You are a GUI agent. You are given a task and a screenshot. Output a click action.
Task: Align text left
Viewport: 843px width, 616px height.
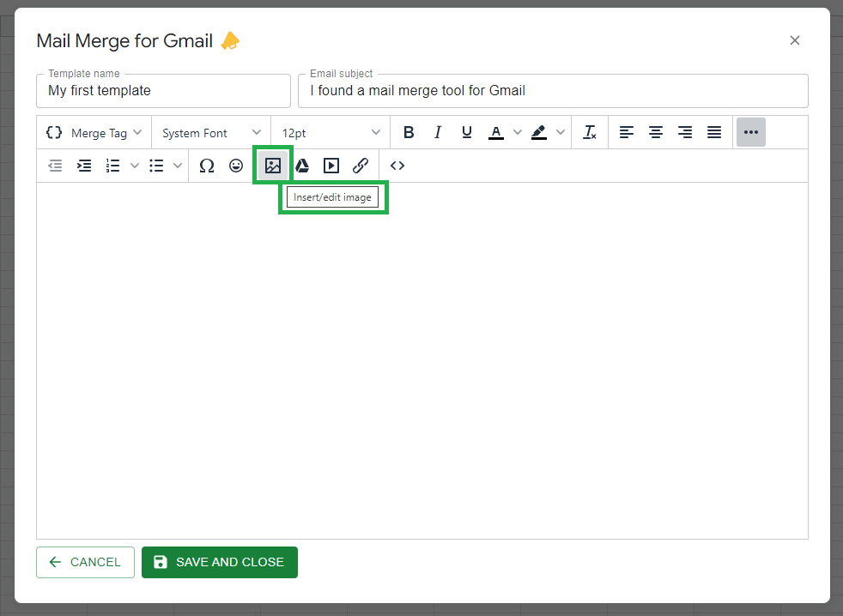(627, 132)
